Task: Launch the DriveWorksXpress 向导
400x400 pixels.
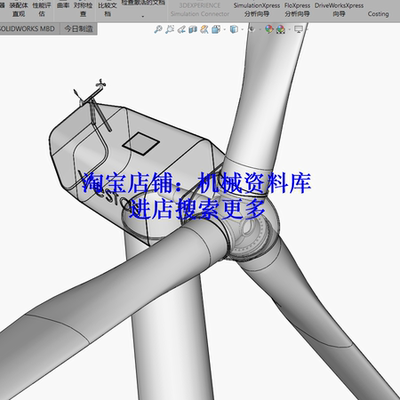Action: [339, 10]
